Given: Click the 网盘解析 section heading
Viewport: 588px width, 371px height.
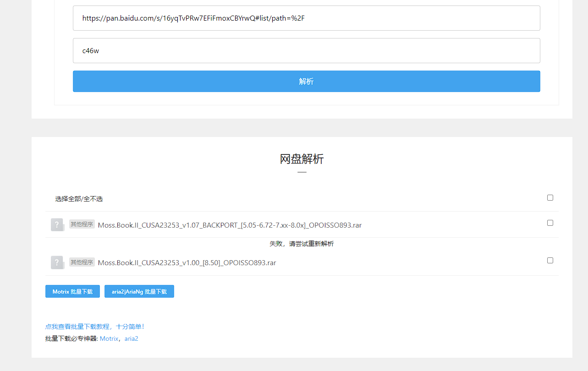Looking at the screenshot, I should [302, 159].
